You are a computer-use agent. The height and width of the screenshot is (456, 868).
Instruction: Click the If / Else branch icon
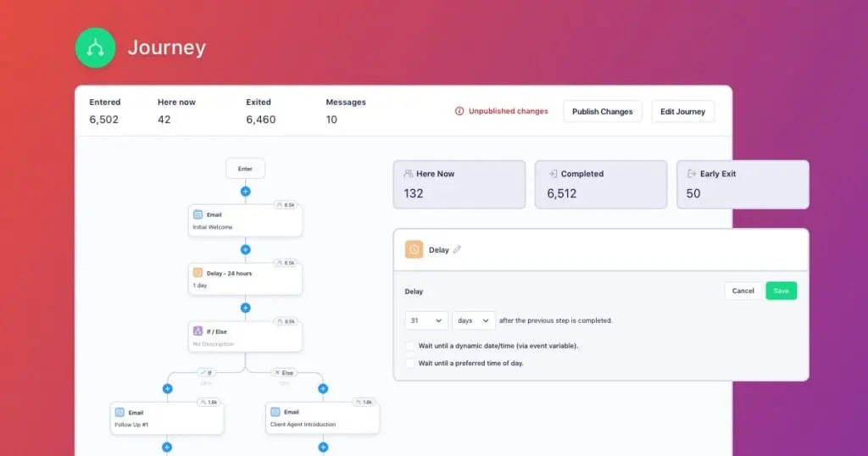198,331
